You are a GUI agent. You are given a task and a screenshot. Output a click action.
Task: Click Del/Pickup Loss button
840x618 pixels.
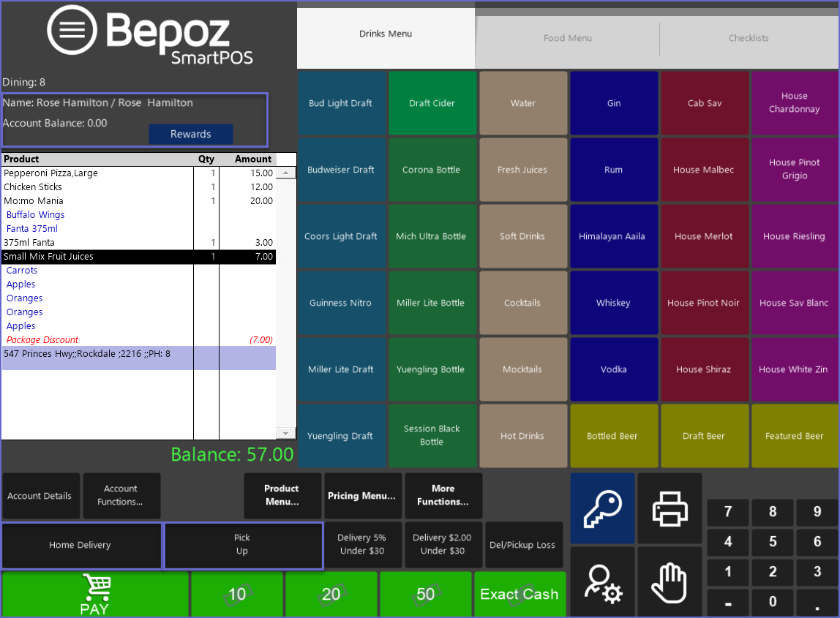(523, 545)
